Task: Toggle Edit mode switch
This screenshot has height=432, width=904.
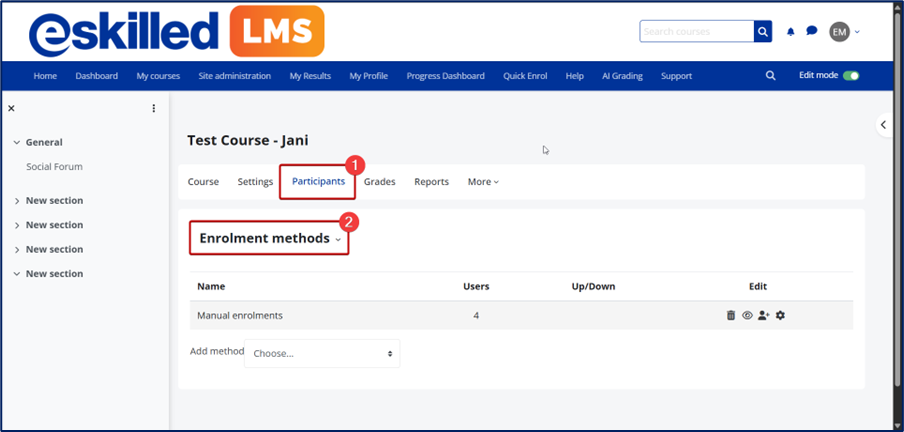Action: tap(851, 76)
